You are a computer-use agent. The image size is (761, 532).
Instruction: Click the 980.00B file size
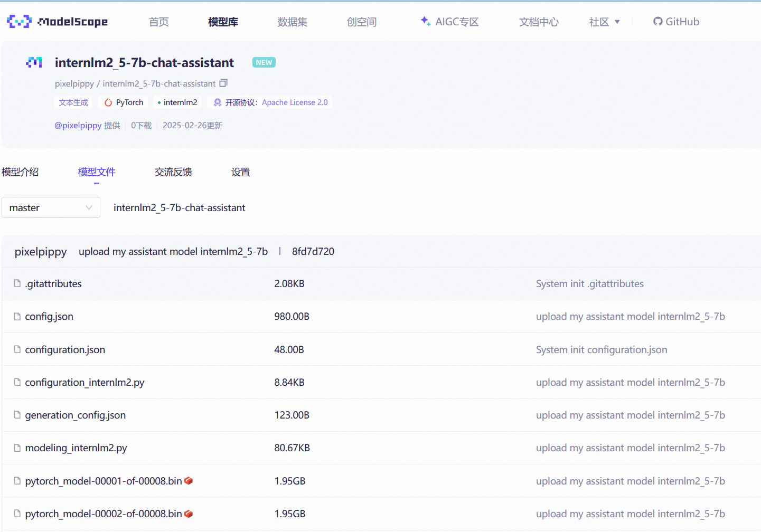pyautogui.click(x=292, y=316)
